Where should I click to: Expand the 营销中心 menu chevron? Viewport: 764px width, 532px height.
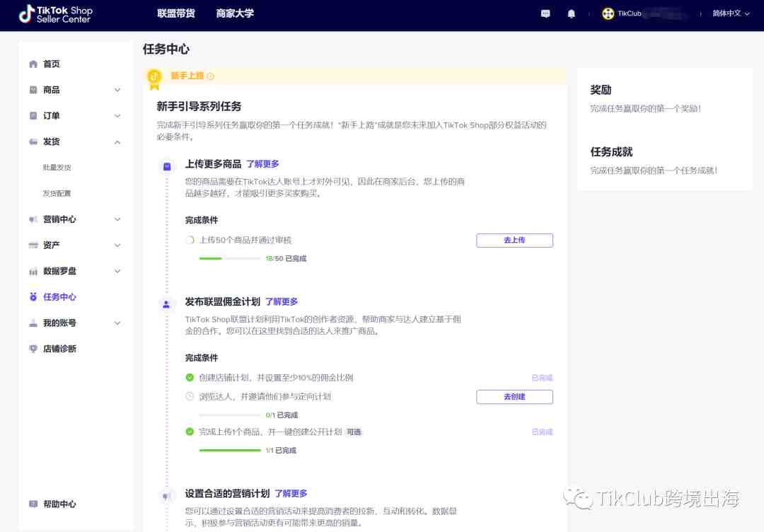click(117, 219)
